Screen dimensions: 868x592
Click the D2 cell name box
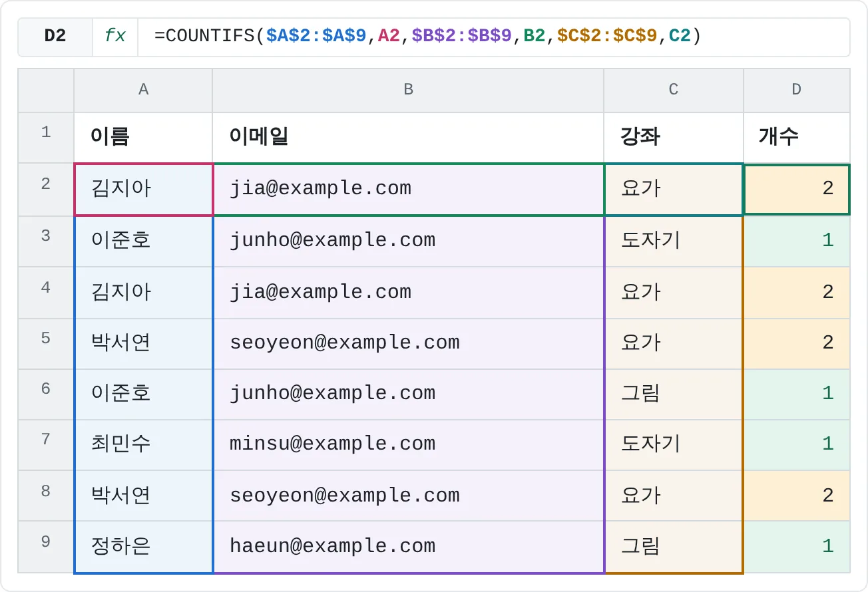[55, 37]
